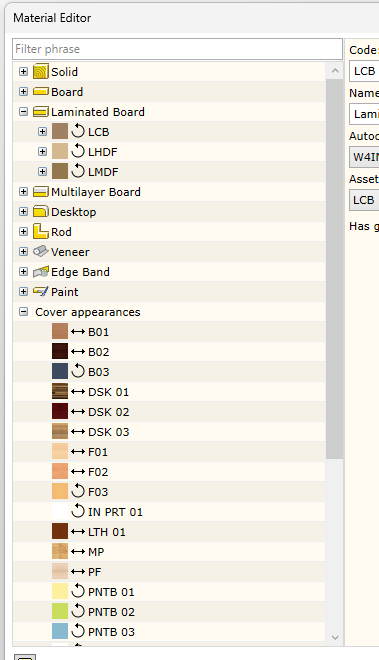The height and width of the screenshot is (660, 379).
Task: Select the PNTB 02 green swatch
Action: click(x=60, y=611)
